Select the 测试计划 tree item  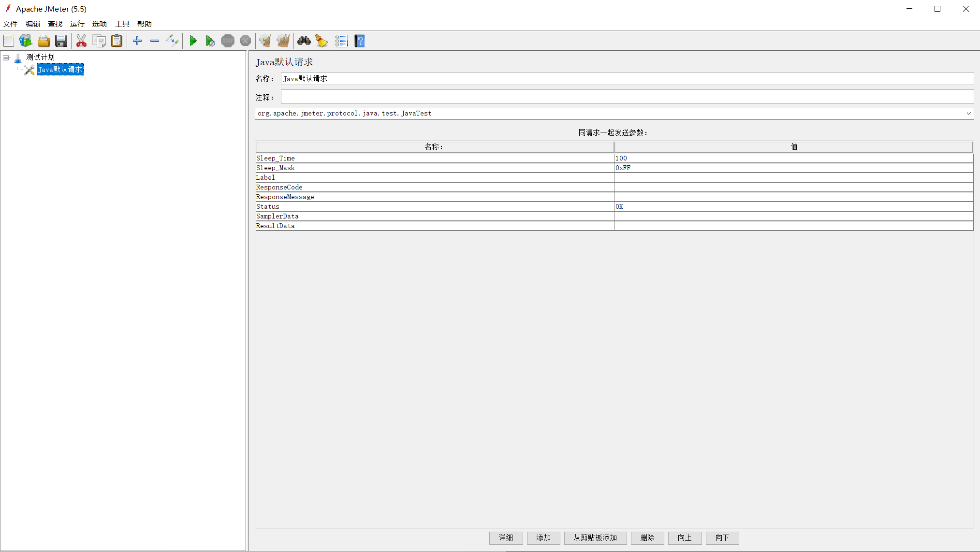40,58
